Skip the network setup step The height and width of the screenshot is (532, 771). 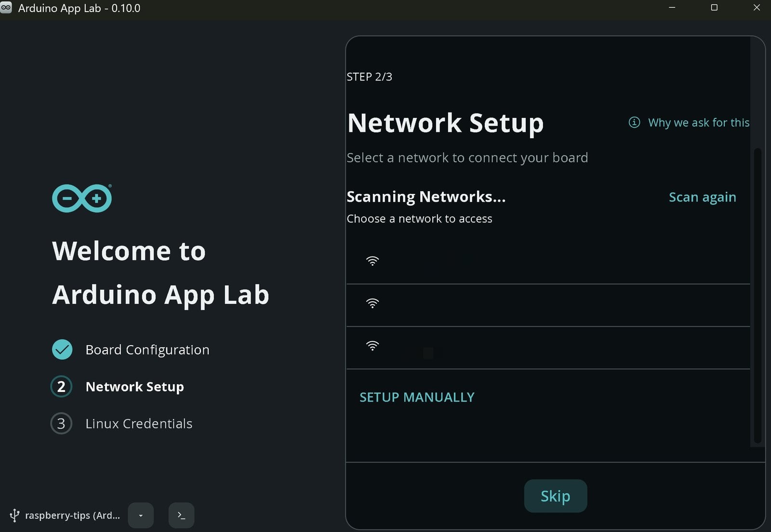pyautogui.click(x=555, y=496)
